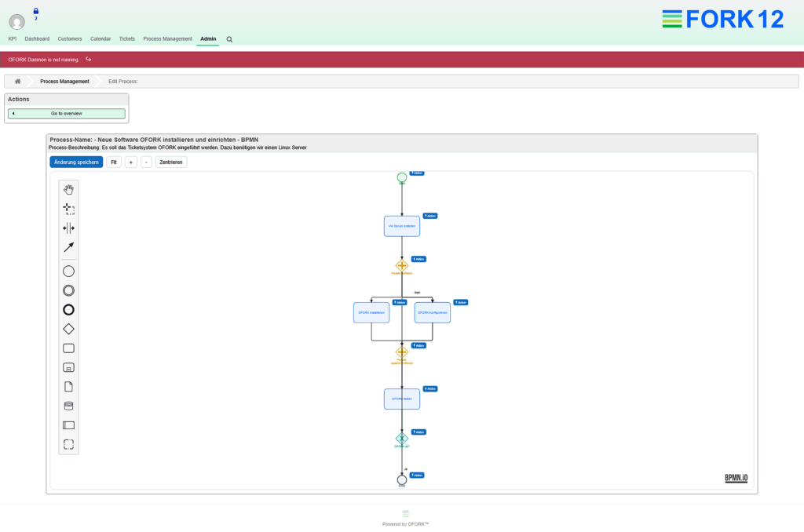The width and height of the screenshot is (804, 532).
Task: Select the end event circle in diagram
Action: coord(402,480)
